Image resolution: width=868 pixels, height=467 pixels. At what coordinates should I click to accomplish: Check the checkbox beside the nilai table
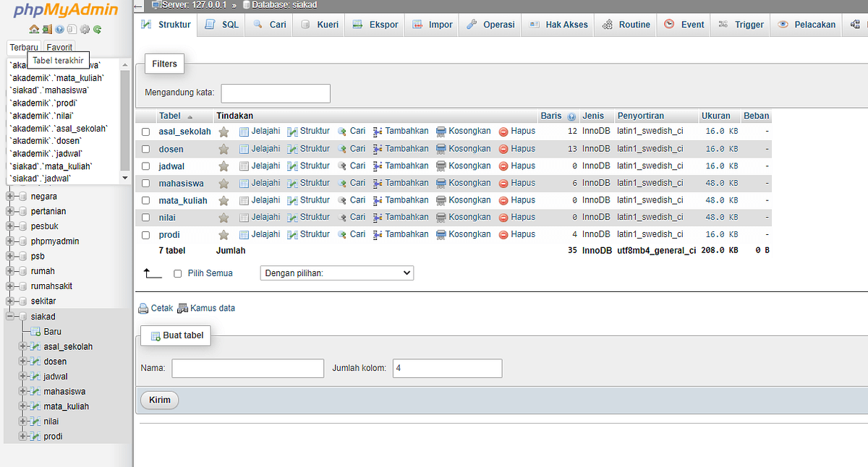click(x=145, y=217)
